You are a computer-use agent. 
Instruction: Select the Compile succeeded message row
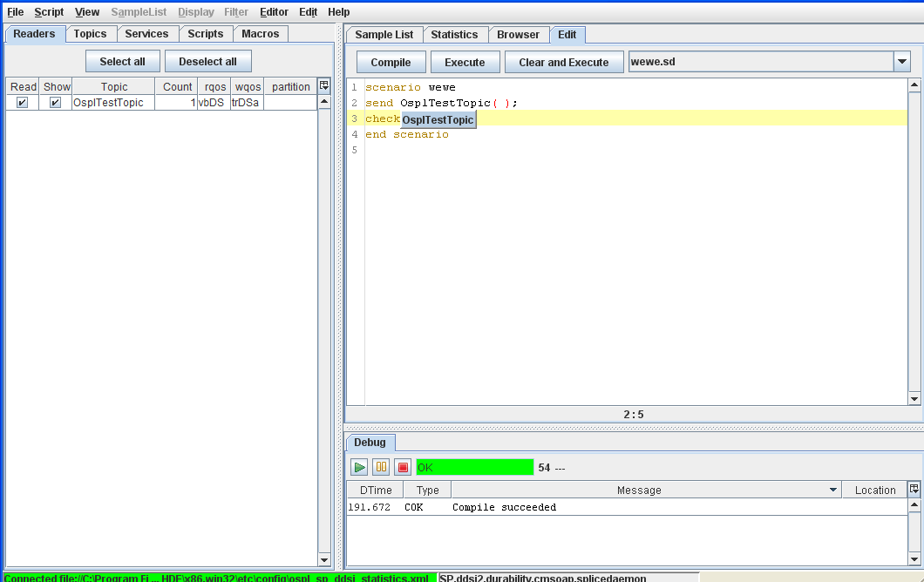click(627, 507)
